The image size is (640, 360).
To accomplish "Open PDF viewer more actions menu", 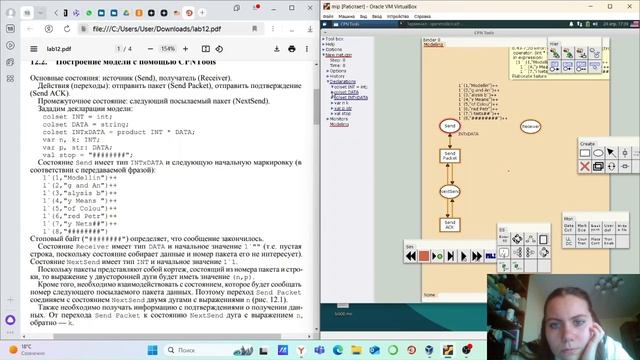I will 307,49.
